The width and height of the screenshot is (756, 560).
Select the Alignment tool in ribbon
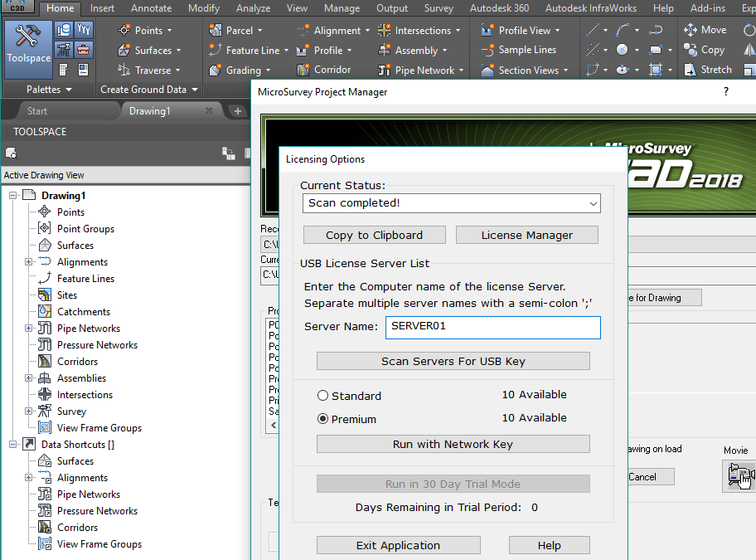pos(303,31)
